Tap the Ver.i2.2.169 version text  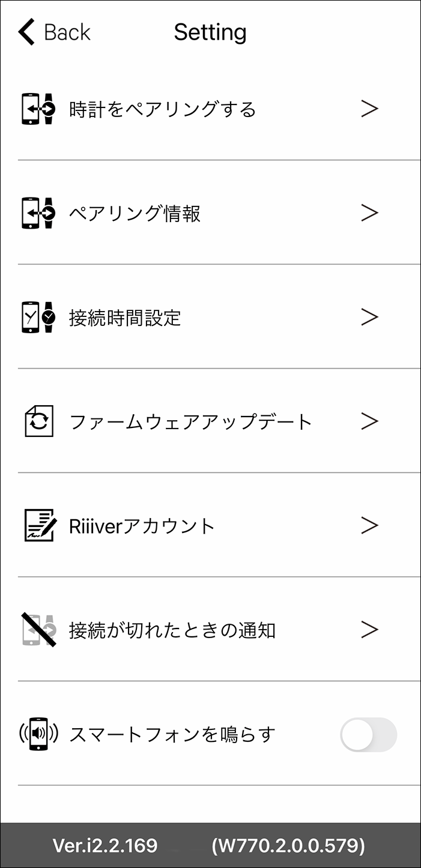click(x=105, y=846)
